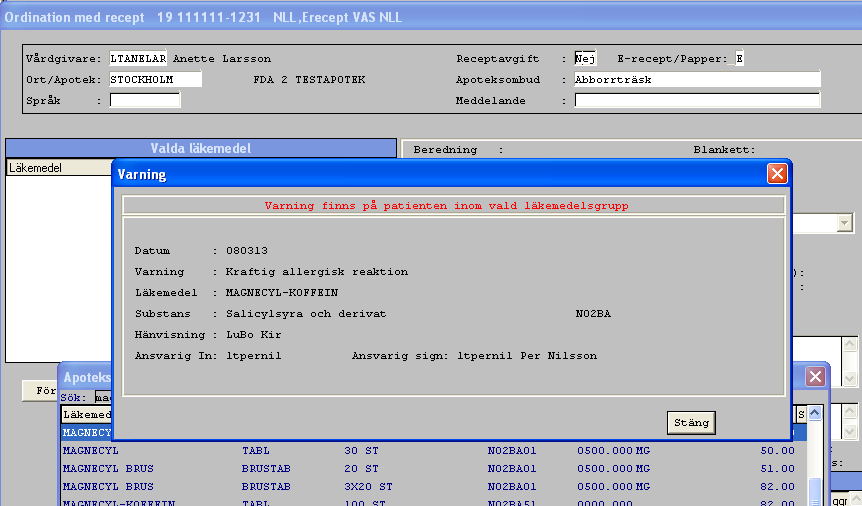This screenshot has width=862, height=506.
Task: Click the scroll up arrow of the right text box
Action: (849, 345)
